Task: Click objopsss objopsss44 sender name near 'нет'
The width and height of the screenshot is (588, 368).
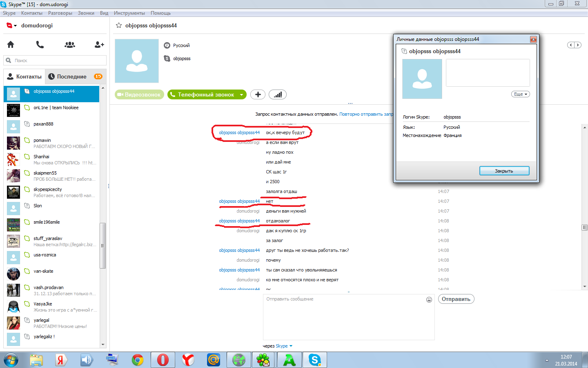Action: (x=239, y=201)
